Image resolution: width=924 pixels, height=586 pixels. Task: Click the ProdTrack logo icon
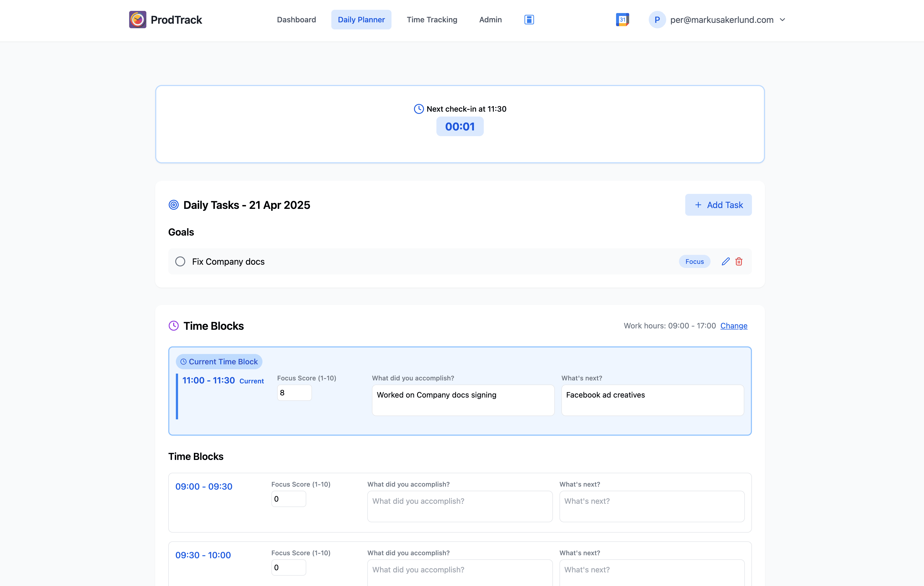[x=137, y=20]
